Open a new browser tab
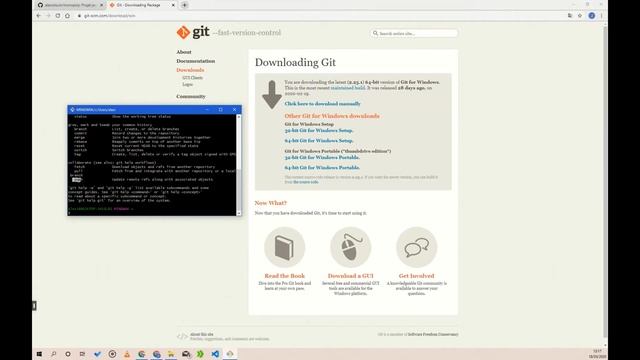Screen dimensions: 640x360 [184, 5]
